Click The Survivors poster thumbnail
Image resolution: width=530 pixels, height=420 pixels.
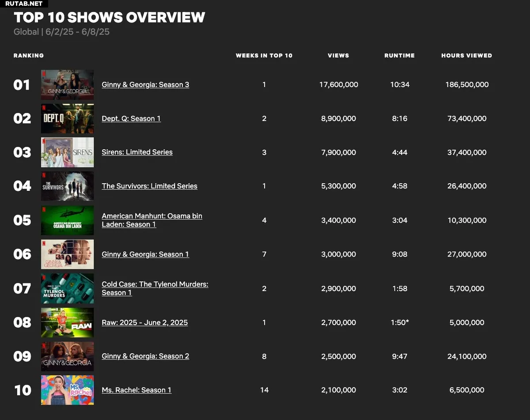pos(67,186)
